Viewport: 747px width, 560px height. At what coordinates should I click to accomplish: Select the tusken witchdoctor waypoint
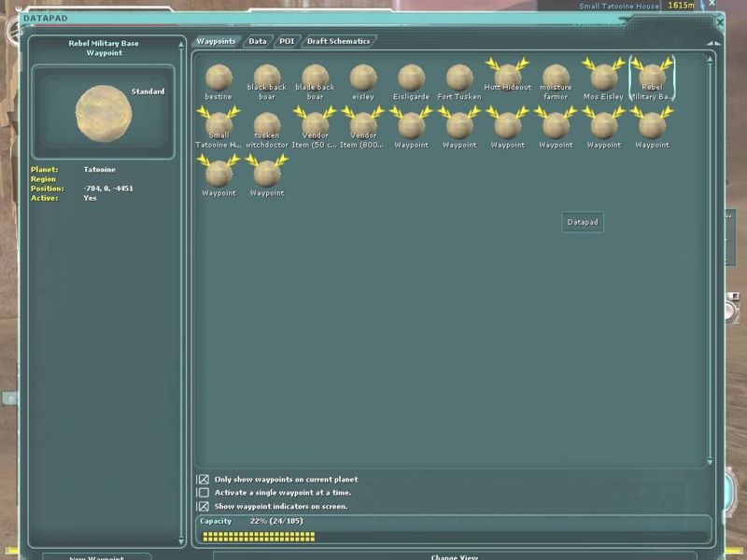[267, 125]
